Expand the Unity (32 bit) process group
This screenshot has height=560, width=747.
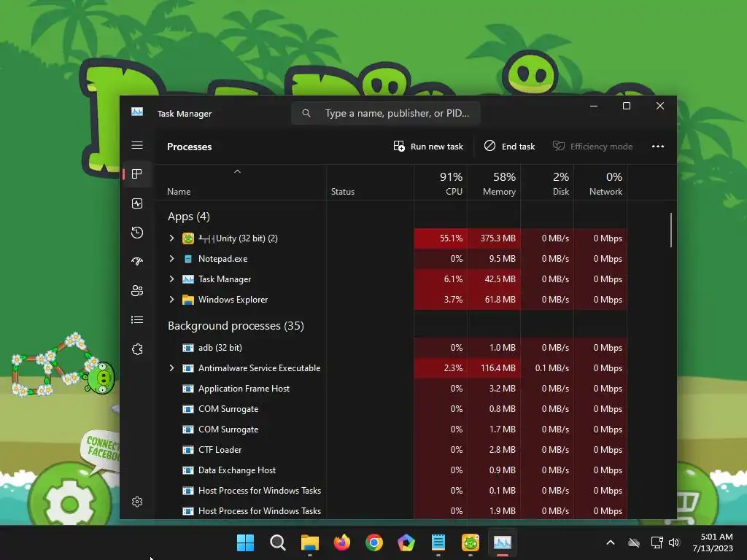(171, 238)
